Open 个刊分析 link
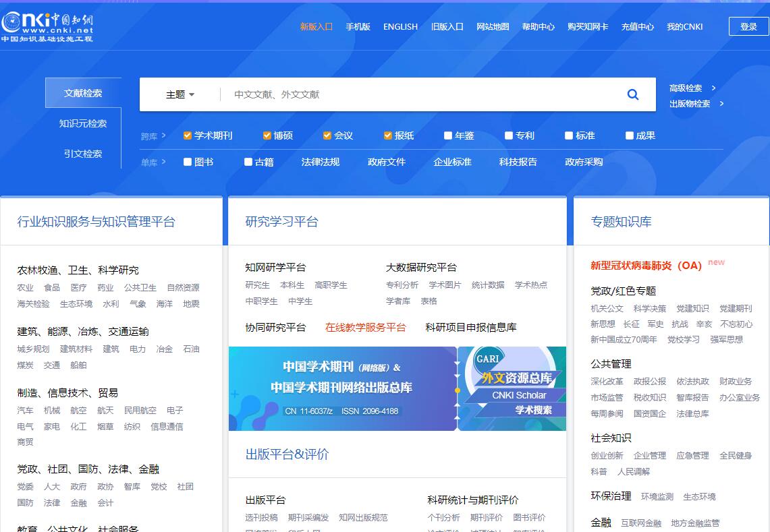The image size is (770, 532). point(443,517)
